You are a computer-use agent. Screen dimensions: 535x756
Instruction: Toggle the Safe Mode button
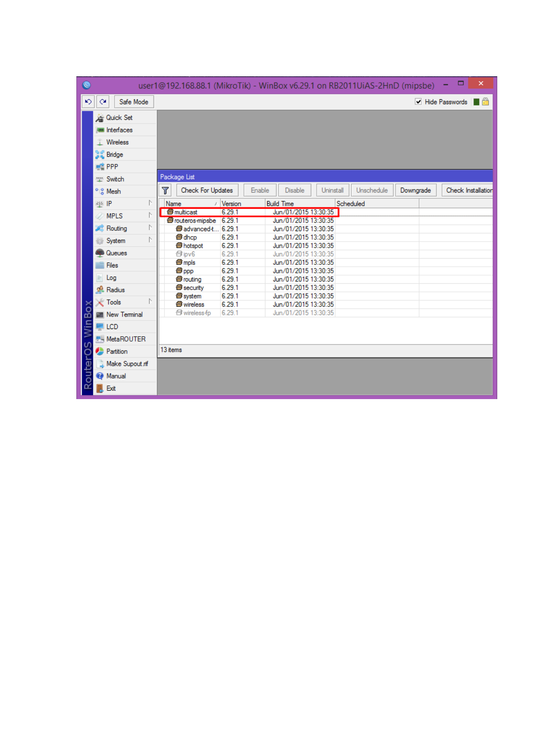134,102
